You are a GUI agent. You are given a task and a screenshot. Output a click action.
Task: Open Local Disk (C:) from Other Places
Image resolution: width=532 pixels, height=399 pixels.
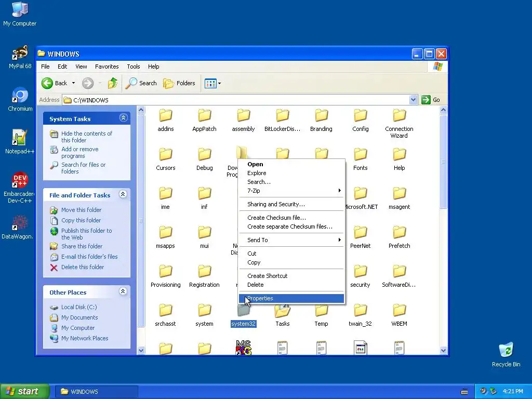click(79, 307)
